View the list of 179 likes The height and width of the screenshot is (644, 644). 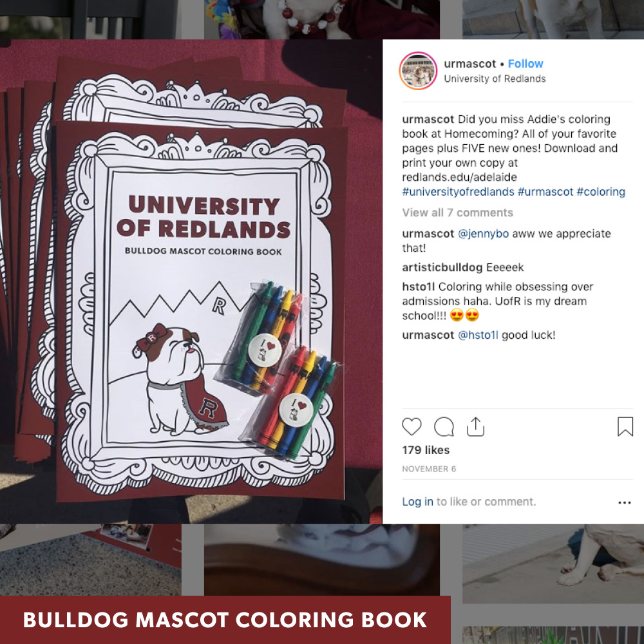point(426,450)
